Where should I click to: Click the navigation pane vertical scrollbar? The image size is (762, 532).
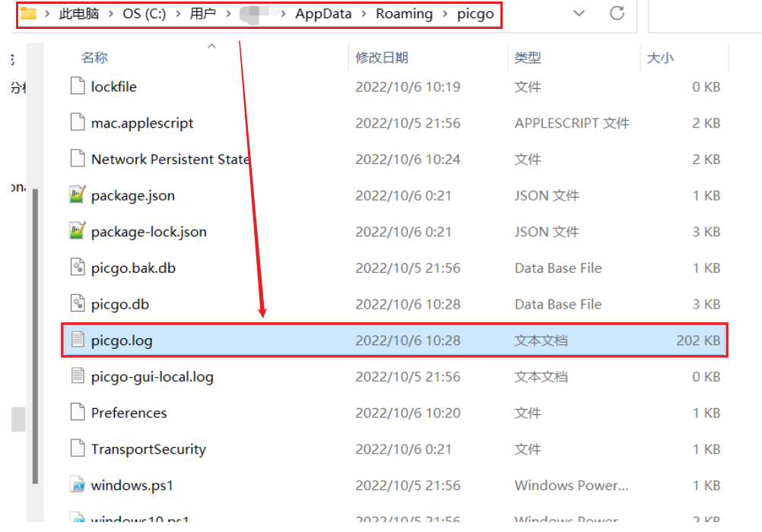(x=35, y=335)
